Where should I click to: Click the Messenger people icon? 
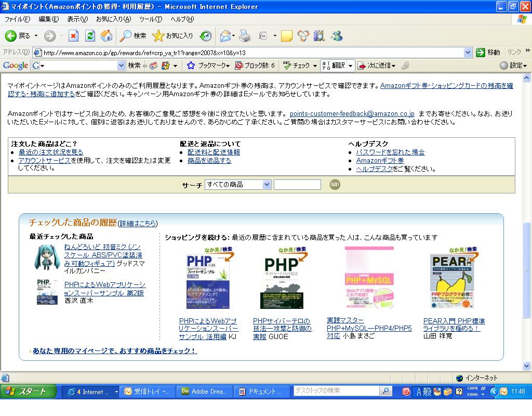pos(337,36)
